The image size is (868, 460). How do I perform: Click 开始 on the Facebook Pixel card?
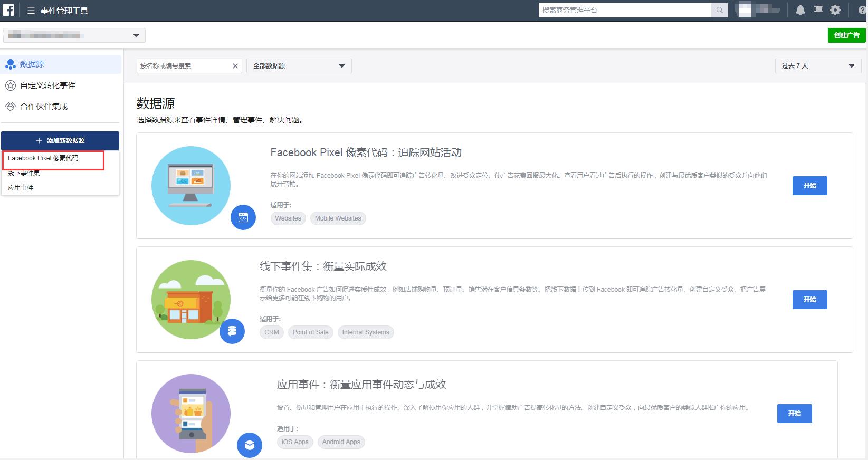tap(809, 186)
